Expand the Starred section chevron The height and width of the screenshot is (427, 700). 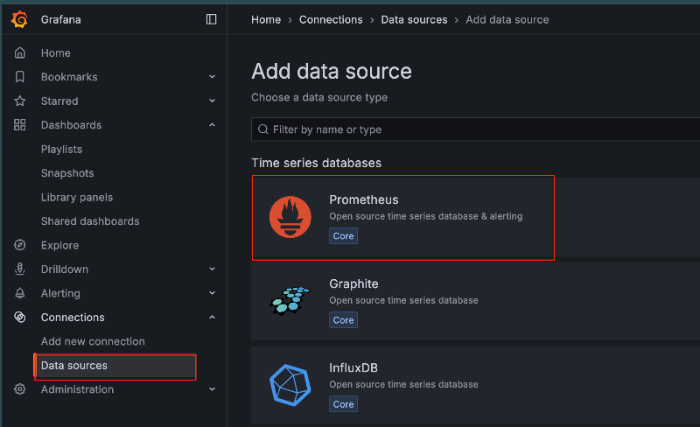[x=212, y=101]
